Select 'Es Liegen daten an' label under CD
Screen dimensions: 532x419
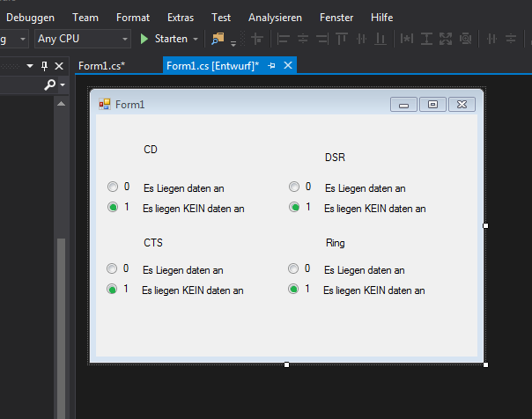(x=183, y=188)
